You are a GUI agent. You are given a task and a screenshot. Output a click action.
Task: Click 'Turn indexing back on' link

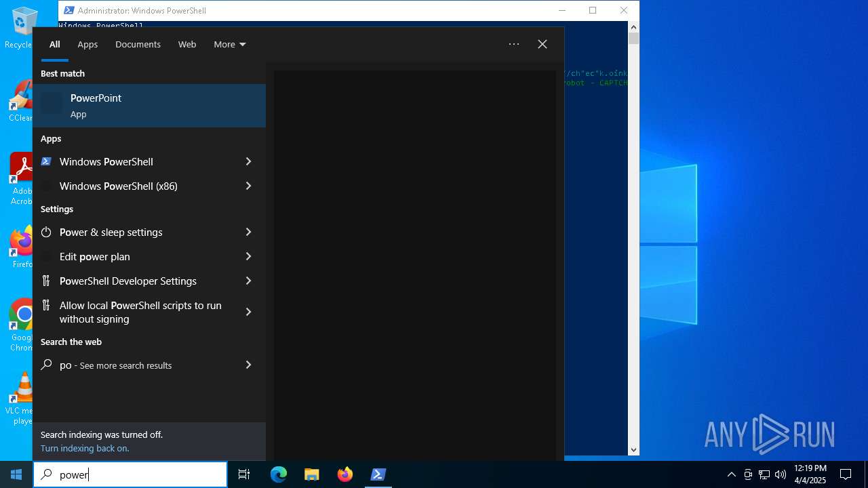click(x=85, y=448)
